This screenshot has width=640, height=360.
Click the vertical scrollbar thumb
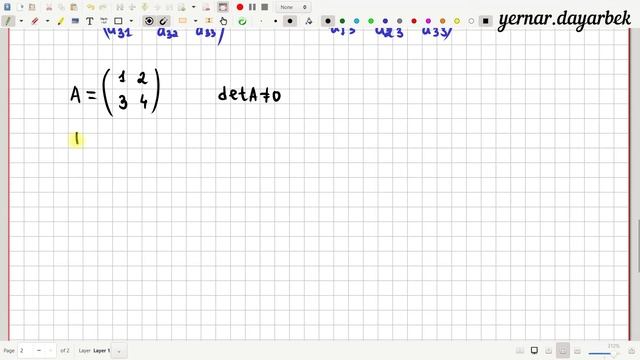638,246
